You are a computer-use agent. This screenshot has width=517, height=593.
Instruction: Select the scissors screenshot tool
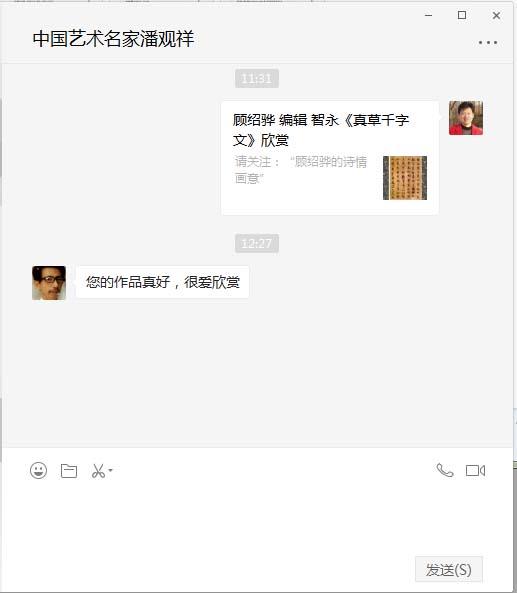click(x=98, y=471)
